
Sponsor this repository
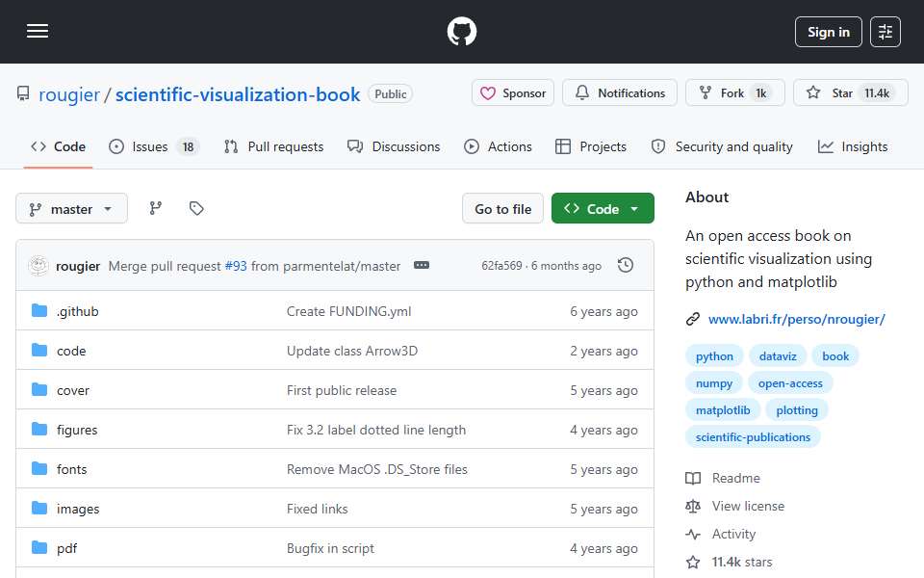(513, 93)
